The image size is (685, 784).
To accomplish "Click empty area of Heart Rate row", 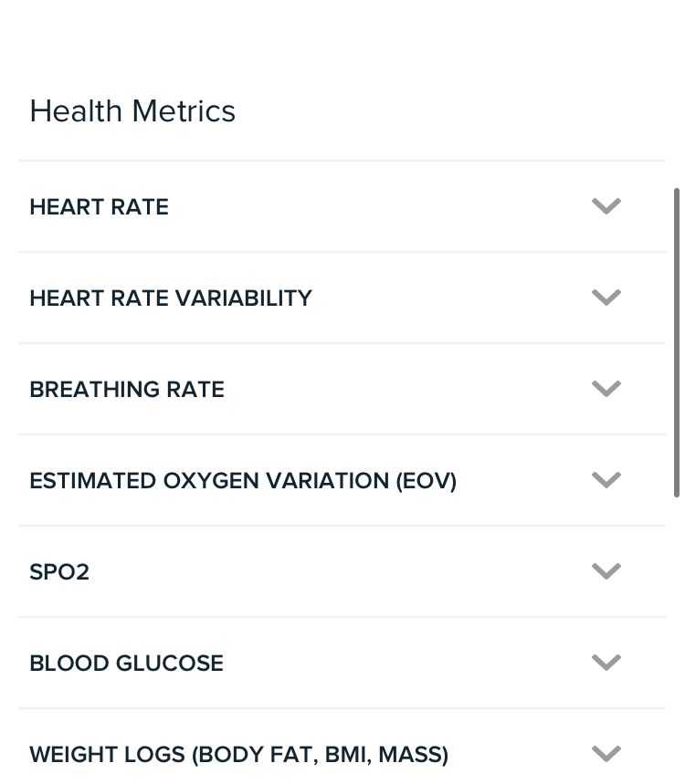I will pos(384,207).
